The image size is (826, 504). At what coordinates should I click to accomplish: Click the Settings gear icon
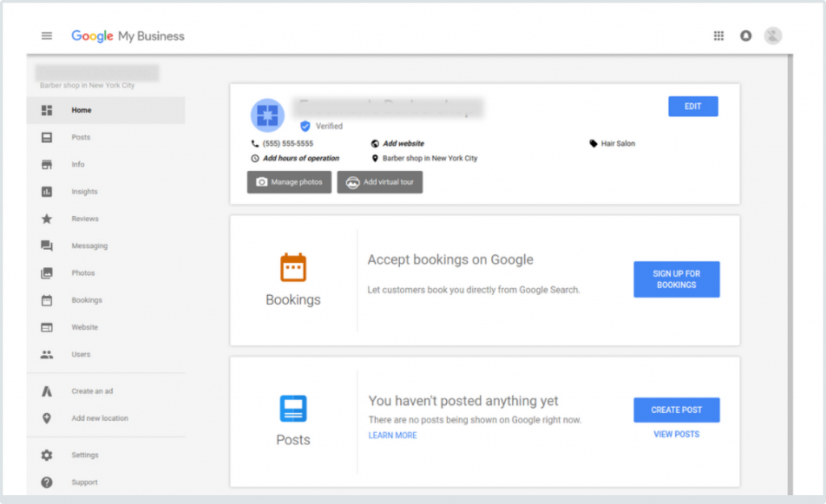point(47,455)
